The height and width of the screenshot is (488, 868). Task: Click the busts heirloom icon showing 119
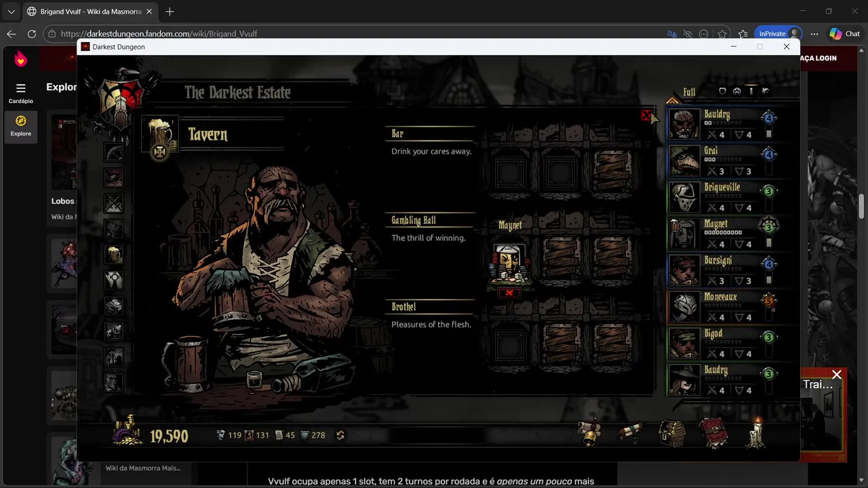220,435
